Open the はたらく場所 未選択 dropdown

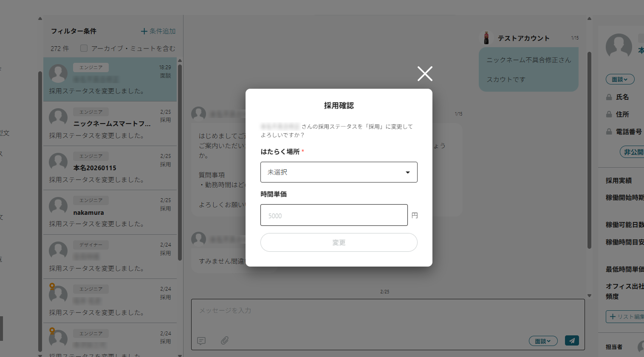339,172
